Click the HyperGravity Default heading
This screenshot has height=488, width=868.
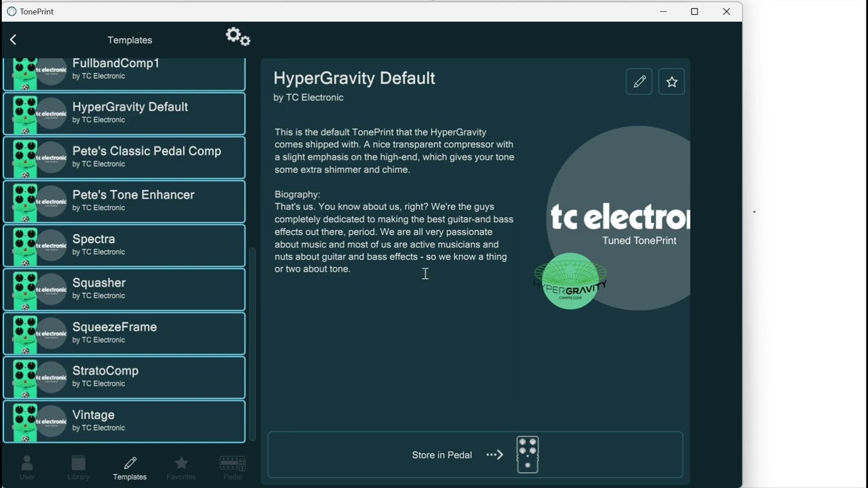[x=354, y=78]
